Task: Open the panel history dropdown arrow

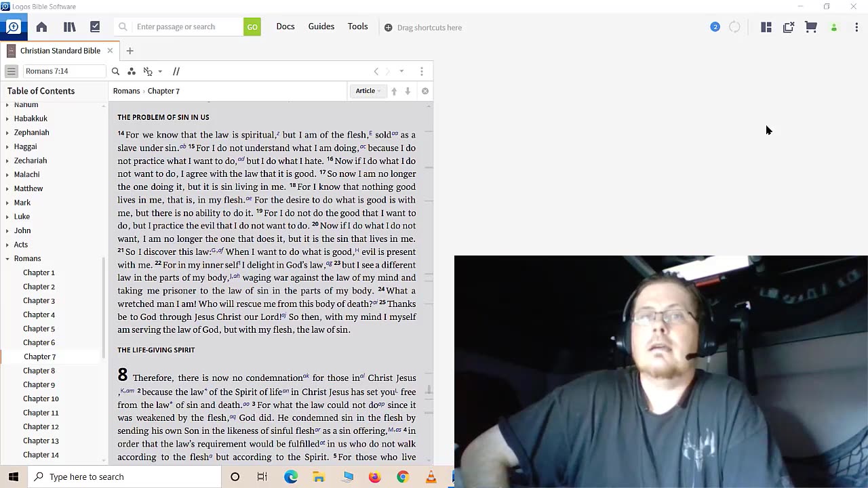Action: [401, 71]
